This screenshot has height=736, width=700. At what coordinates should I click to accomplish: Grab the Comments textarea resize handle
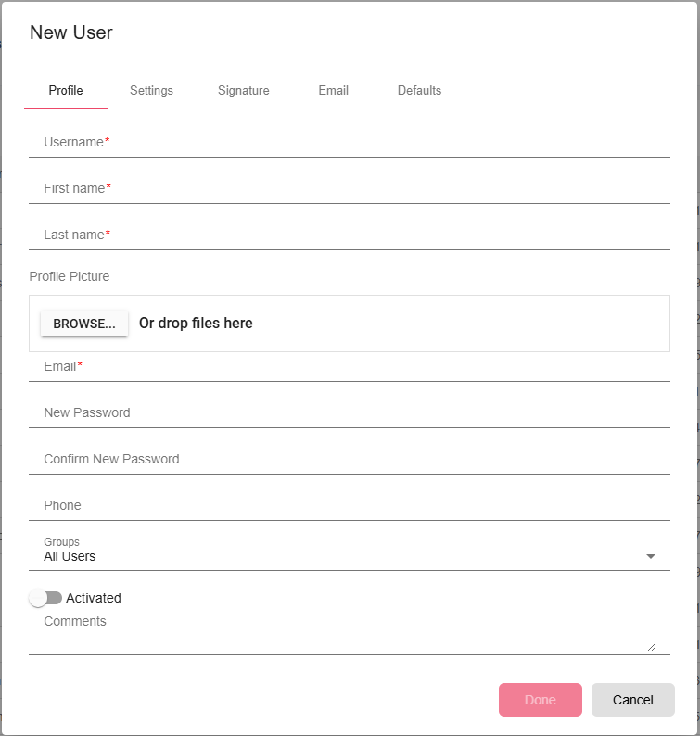(x=651, y=647)
